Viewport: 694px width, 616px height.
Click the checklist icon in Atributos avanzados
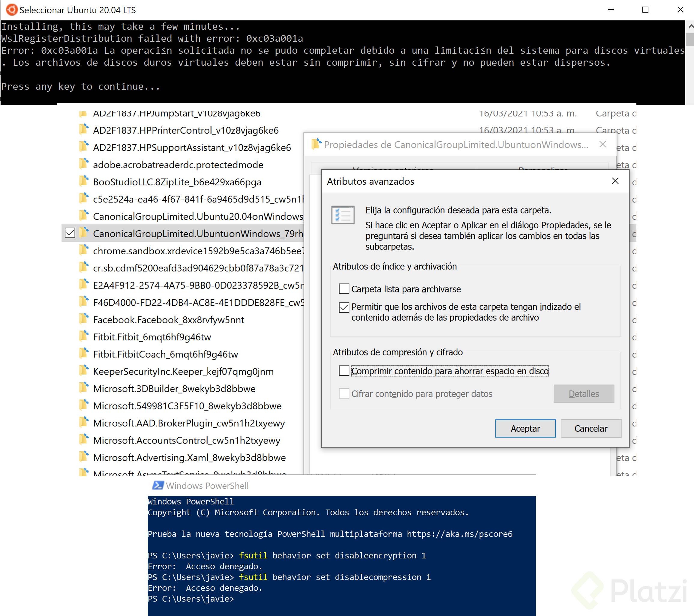tap(343, 215)
